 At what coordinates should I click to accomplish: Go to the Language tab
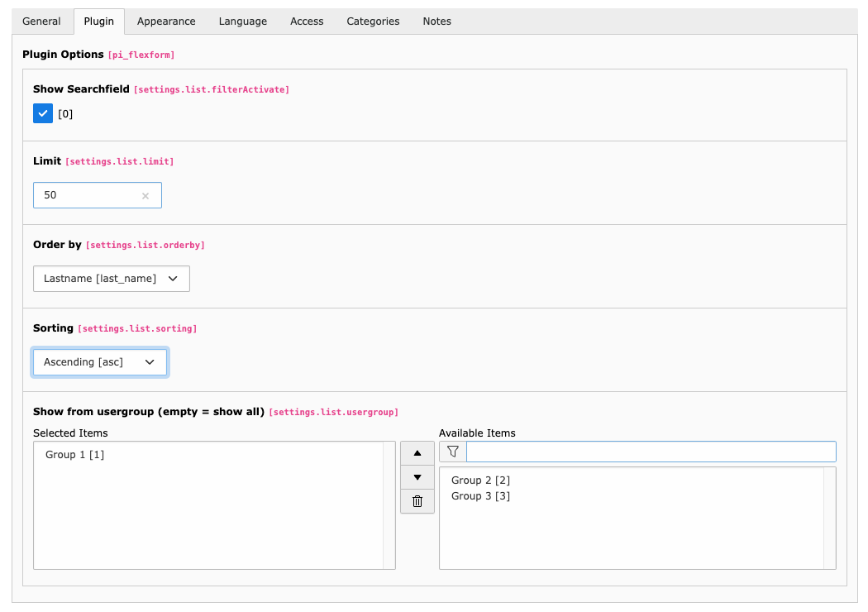[x=242, y=22]
